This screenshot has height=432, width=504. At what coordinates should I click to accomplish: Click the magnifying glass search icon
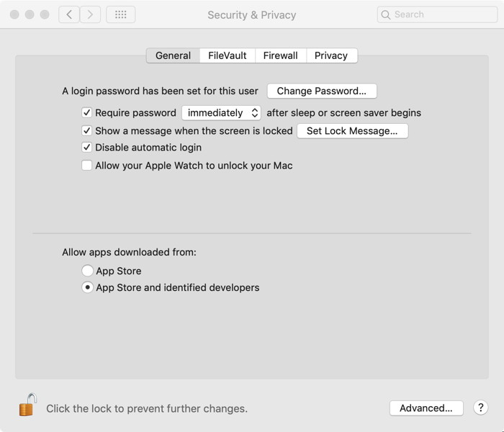point(387,14)
